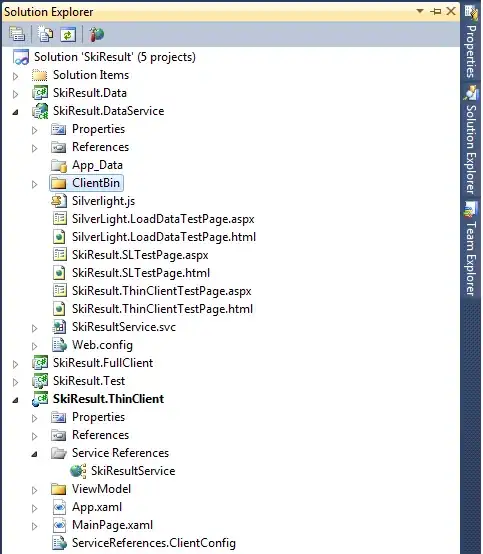Expand the App.xaml node
This screenshot has width=483, height=554.
point(34,508)
